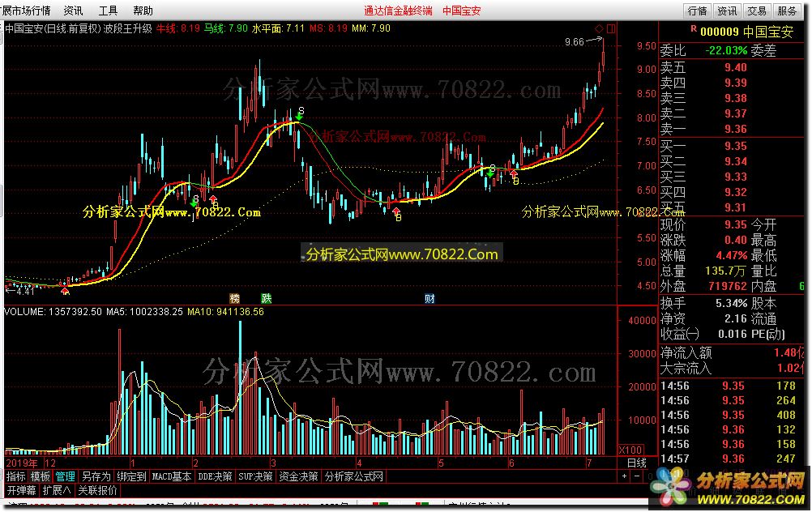Click the 榜 marker below the chart
The width and height of the screenshot is (812, 512).
pos(234,298)
